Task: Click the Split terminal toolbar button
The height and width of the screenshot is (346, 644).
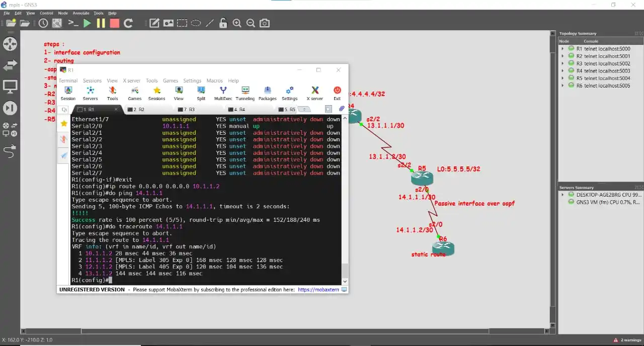Action: [x=201, y=94]
